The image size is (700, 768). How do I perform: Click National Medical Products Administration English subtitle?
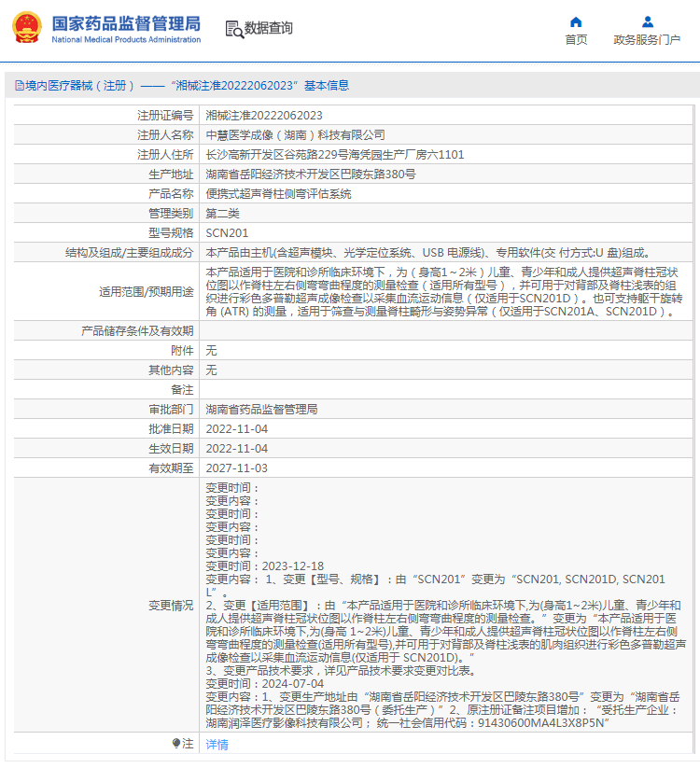(x=126, y=40)
